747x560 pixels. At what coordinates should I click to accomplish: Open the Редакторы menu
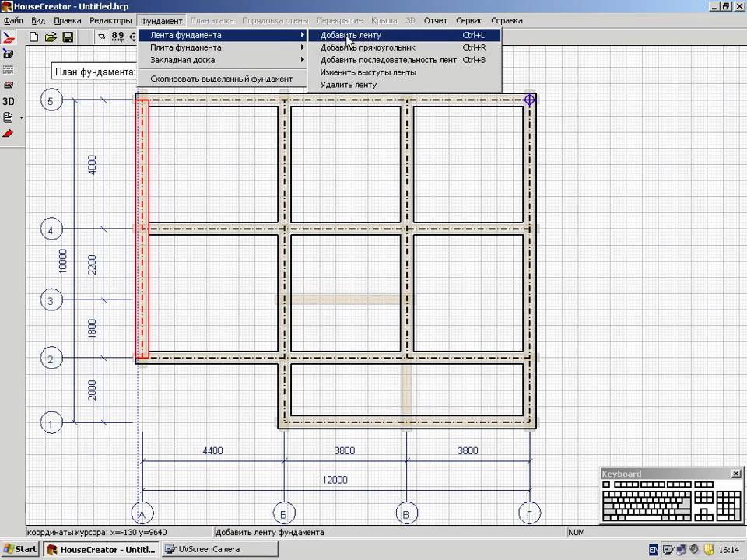(x=110, y=20)
